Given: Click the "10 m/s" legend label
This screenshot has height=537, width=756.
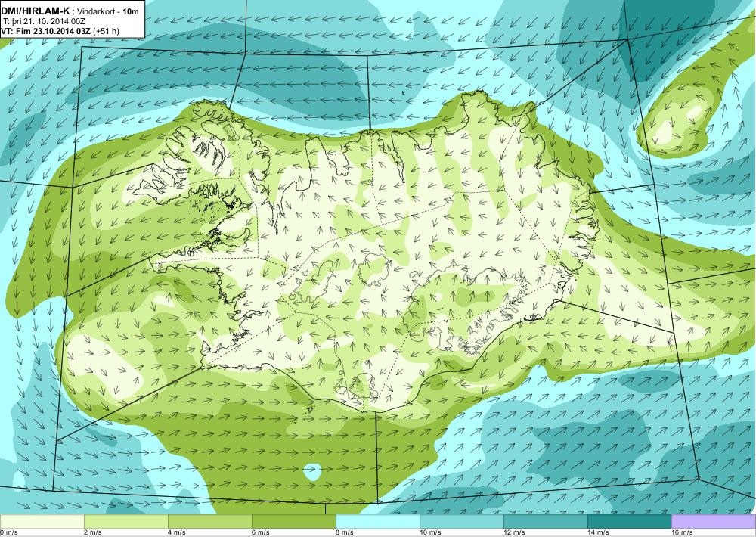Looking at the screenshot, I should pos(431,532).
